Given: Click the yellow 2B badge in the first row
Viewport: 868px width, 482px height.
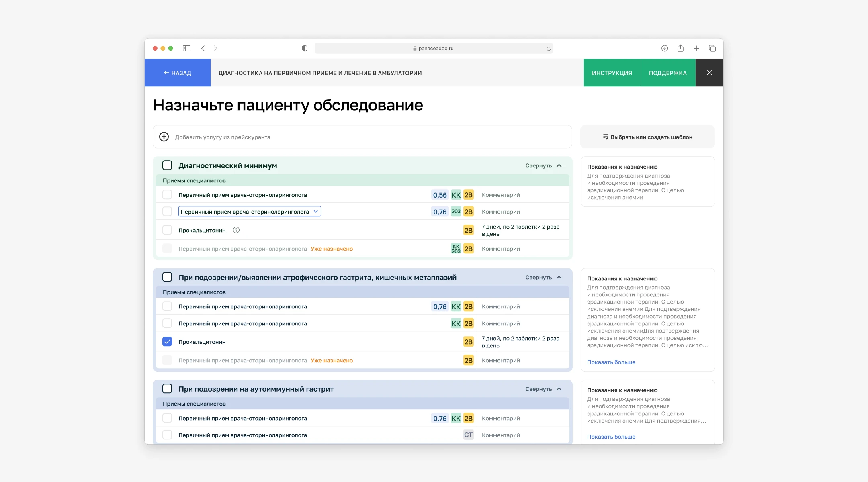Looking at the screenshot, I should pos(468,195).
